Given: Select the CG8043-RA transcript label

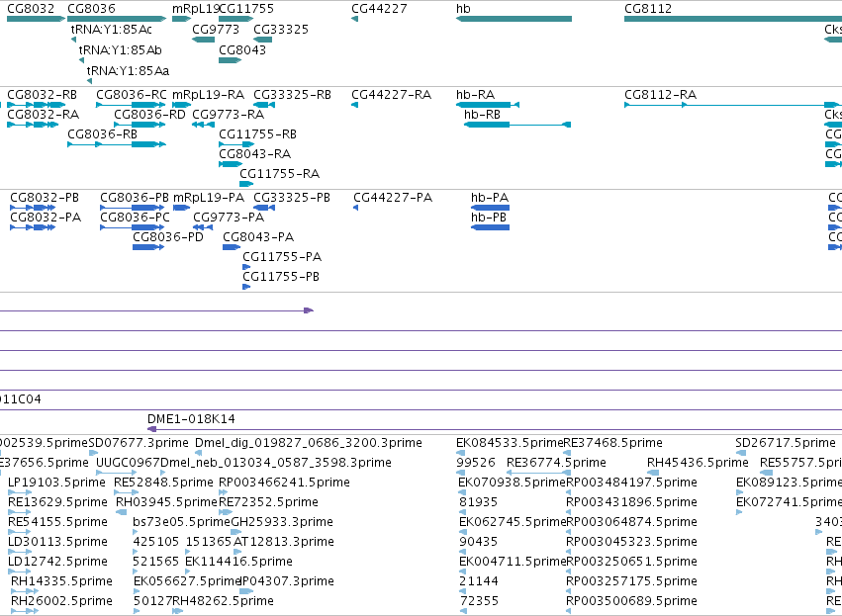Looking at the screenshot, I should [255, 154].
